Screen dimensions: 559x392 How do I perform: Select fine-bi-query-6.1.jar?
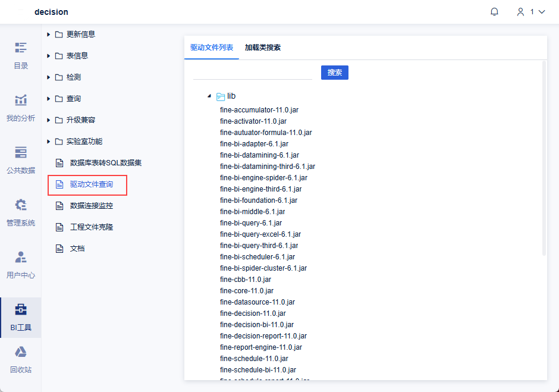[x=251, y=223]
